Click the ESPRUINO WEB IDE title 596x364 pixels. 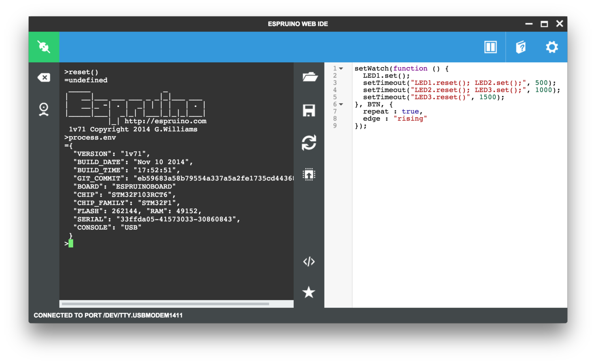[x=298, y=24]
